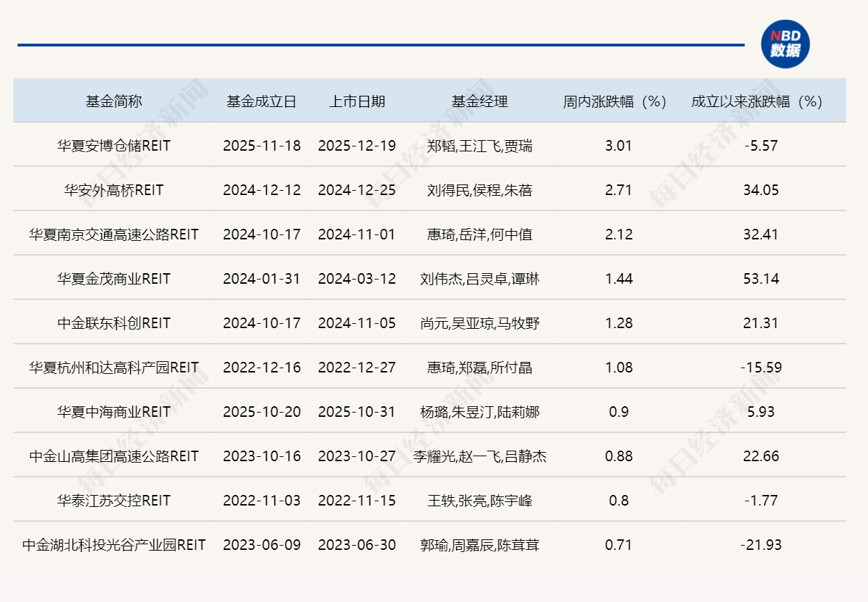Click fund name 华夏中海商业REIT
868x602 pixels.
click(x=114, y=412)
